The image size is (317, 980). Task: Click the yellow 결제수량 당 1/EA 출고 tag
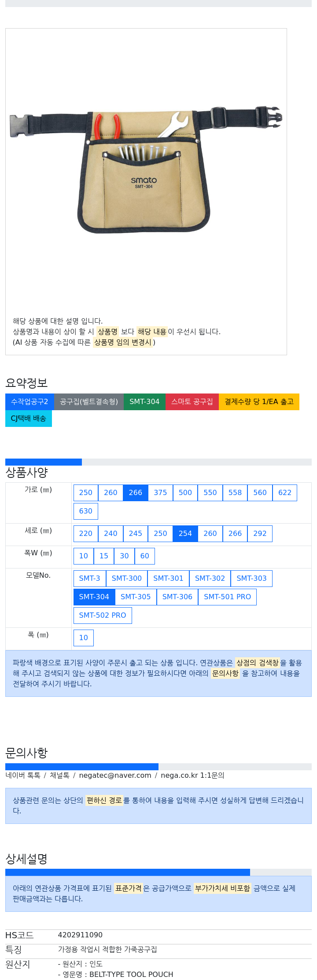coord(259,402)
